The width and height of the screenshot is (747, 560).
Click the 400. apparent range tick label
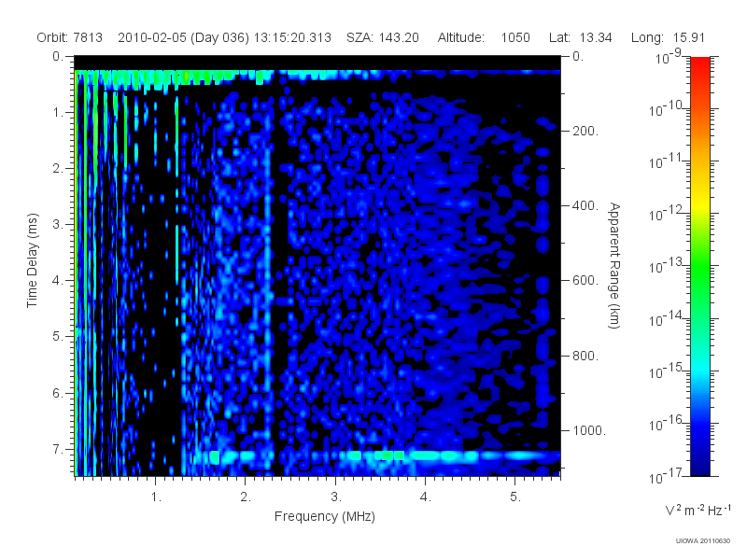pos(585,205)
